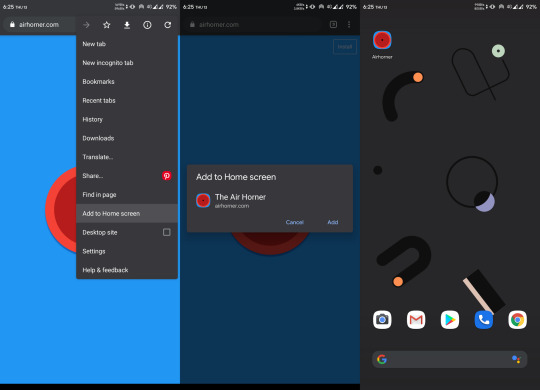The image size is (540, 390).
Task: Tap the download page icon
Action: (127, 25)
